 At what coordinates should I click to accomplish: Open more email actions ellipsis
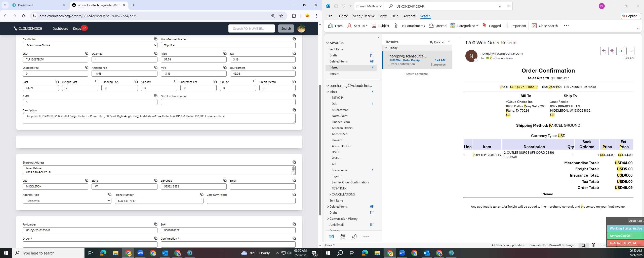point(630,51)
